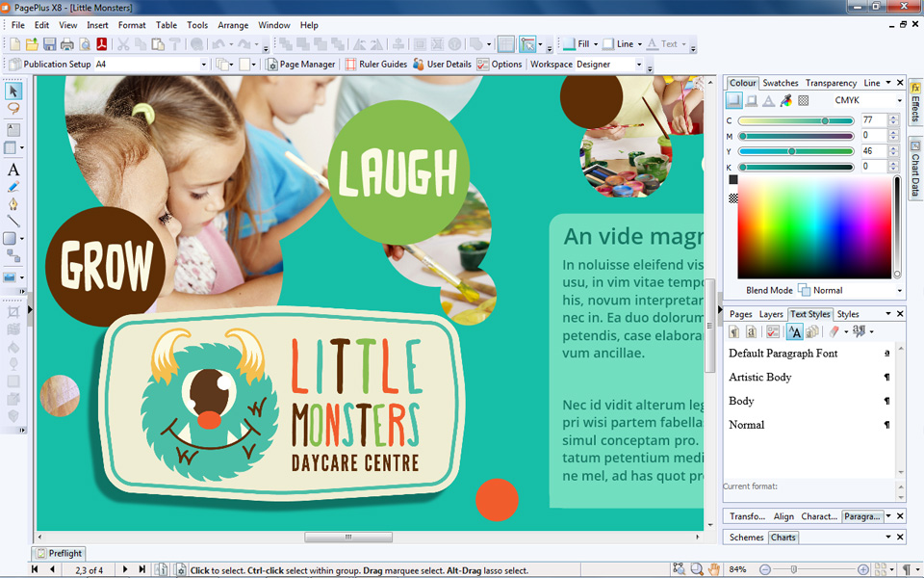The height and width of the screenshot is (578, 924).
Task: Save the publication with the floppy disk icon
Action: tap(49, 44)
